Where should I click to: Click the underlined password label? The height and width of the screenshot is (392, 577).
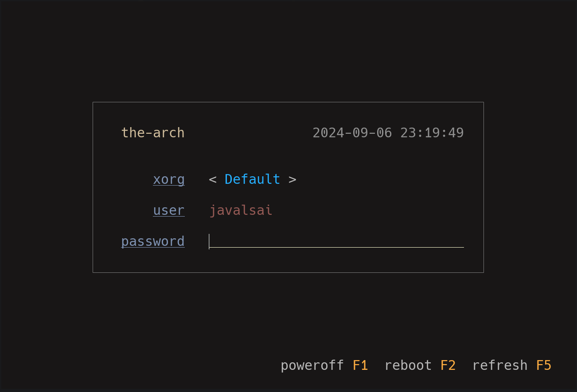[153, 241]
